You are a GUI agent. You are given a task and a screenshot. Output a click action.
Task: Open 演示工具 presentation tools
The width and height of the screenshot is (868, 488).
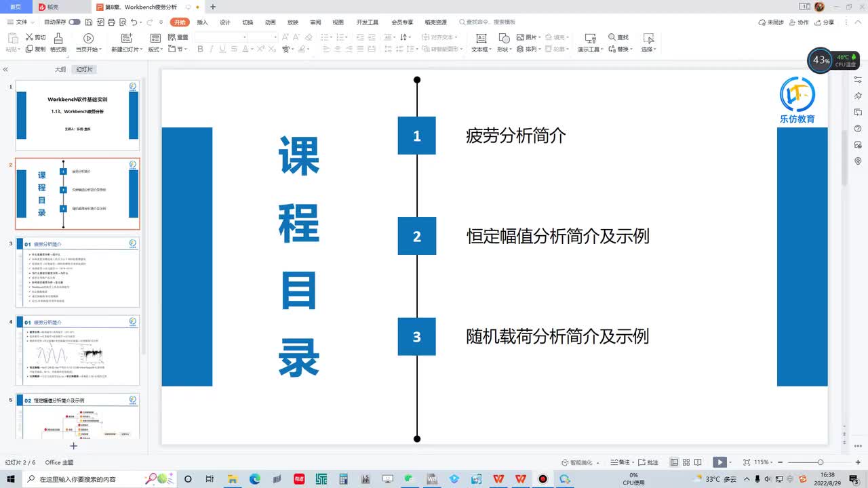[590, 43]
